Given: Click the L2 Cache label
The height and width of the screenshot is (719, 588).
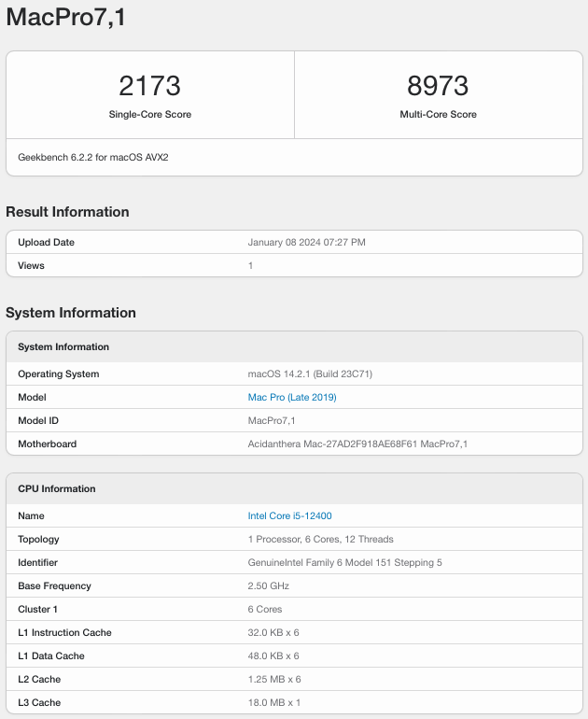Looking at the screenshot, I should click(x=39, y=680).
